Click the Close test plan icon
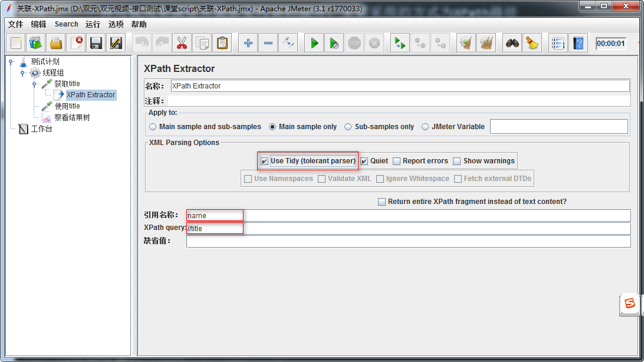This screenshot has height=362, width=644. click(76, 43)
